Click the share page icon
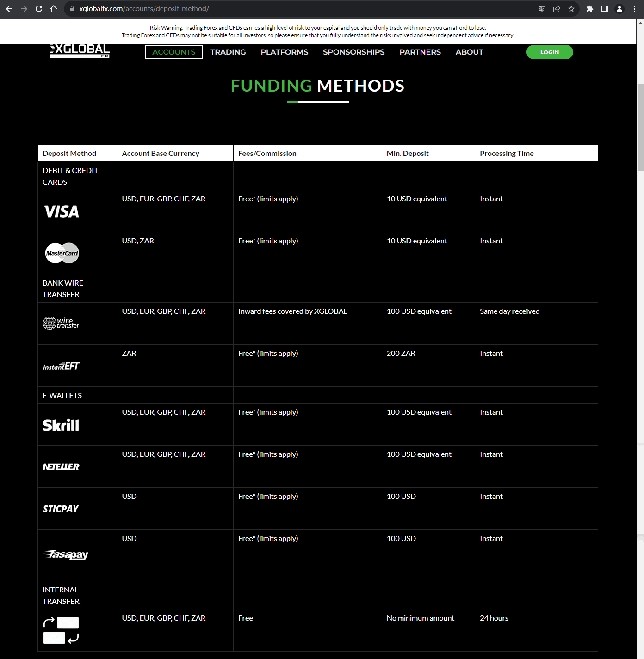This screenshot has height=659, width=644. point(557,9)
